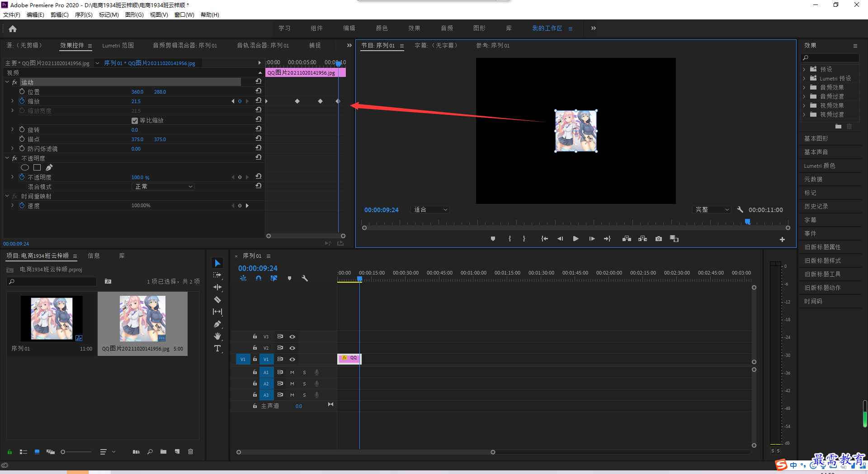Select the Hand tool
This screenshot has width=868, height=474.
tap(217, 336)
